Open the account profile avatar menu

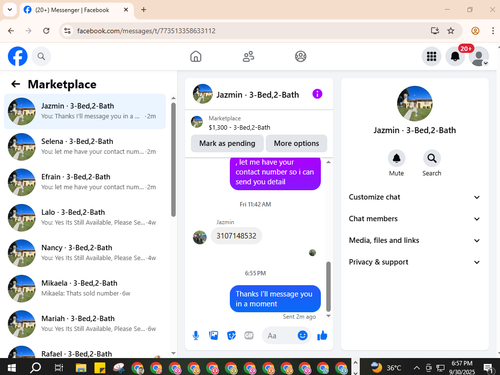[479, 57]
